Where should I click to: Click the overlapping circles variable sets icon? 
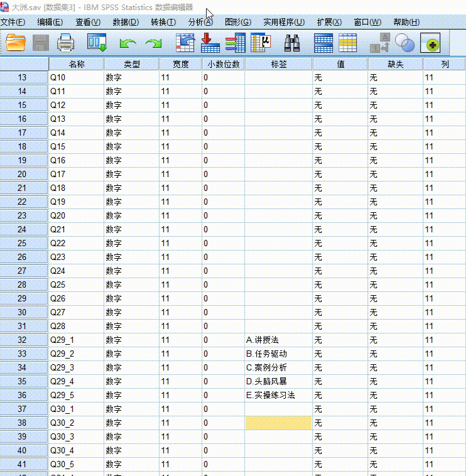click(x=404, y=43)
